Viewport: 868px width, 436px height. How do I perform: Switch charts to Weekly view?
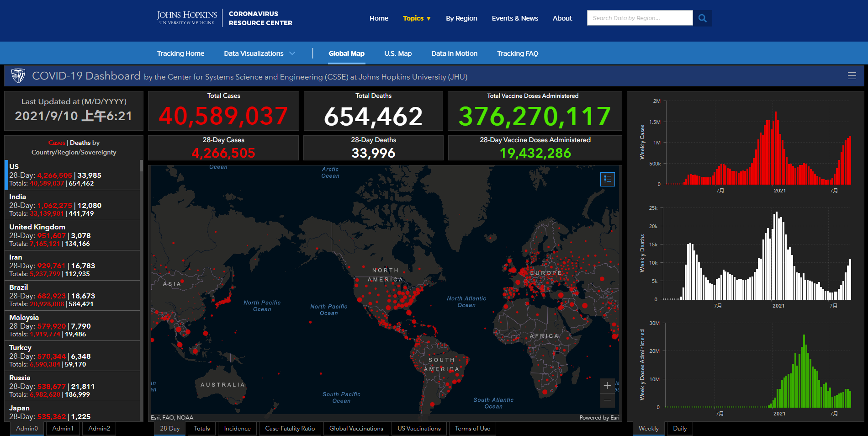coord(648,428)
